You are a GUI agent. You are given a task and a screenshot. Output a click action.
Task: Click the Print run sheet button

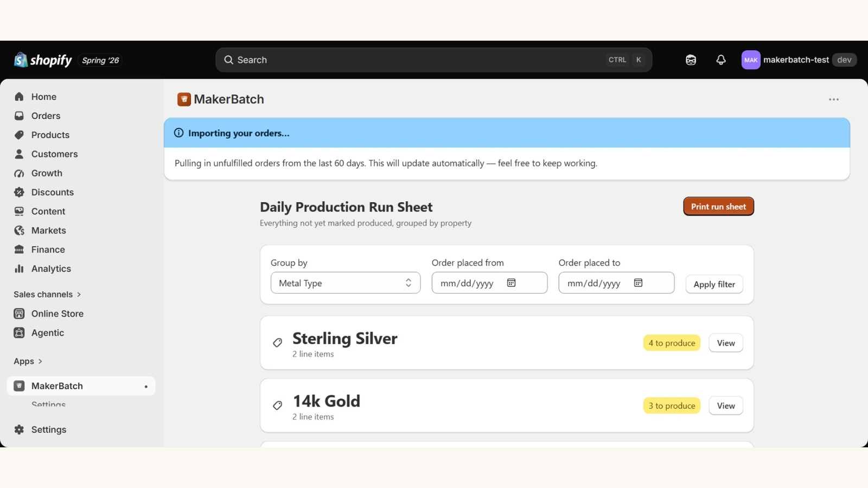718,206
